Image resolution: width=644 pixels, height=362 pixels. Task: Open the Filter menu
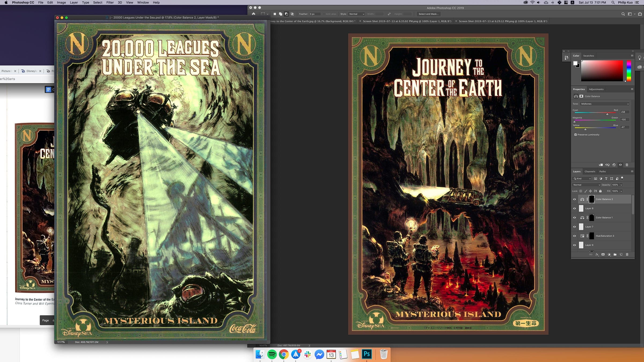coord(110,2)
